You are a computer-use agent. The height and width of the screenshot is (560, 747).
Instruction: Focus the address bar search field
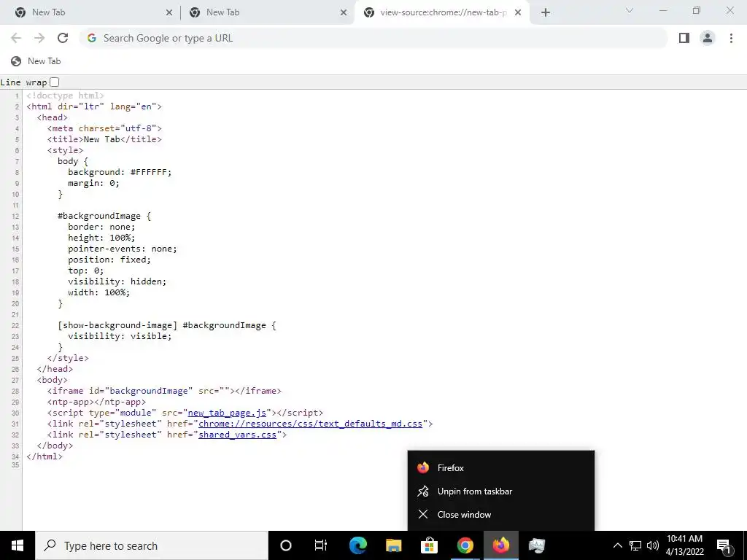[x=374, y=38]
